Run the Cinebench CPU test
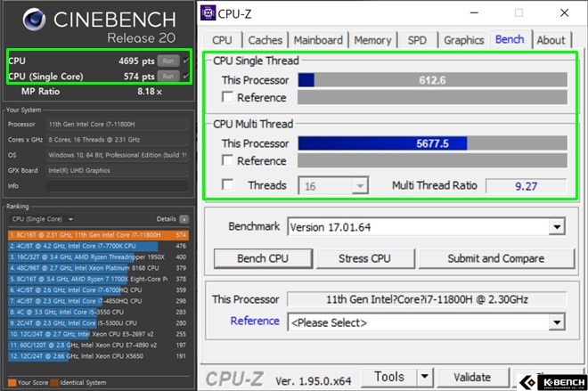This screenshot has height=391, width=588. click(168, 61)
